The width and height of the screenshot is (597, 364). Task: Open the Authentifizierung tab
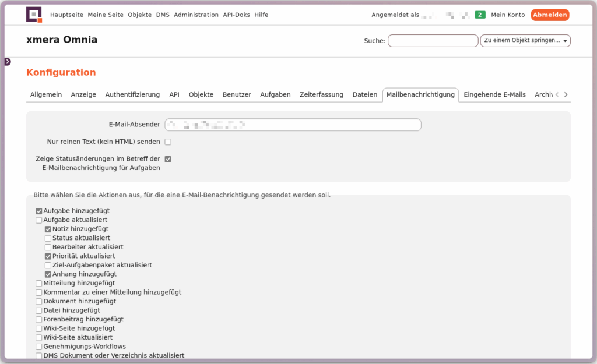point(132,94)
